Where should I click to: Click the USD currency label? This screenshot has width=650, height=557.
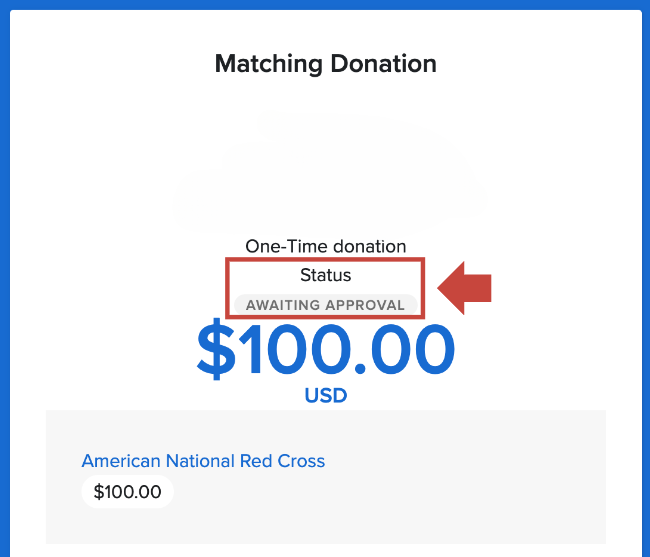point(325,396)
